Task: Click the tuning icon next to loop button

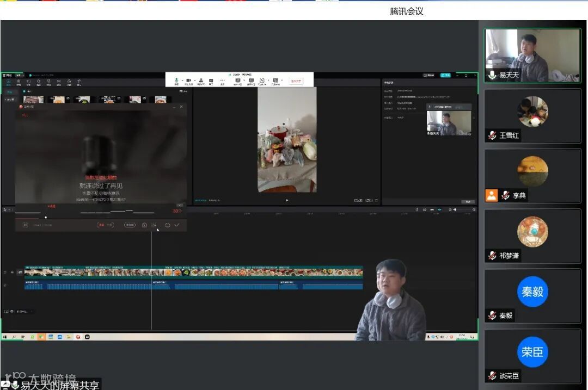Action: pos(154,225)
